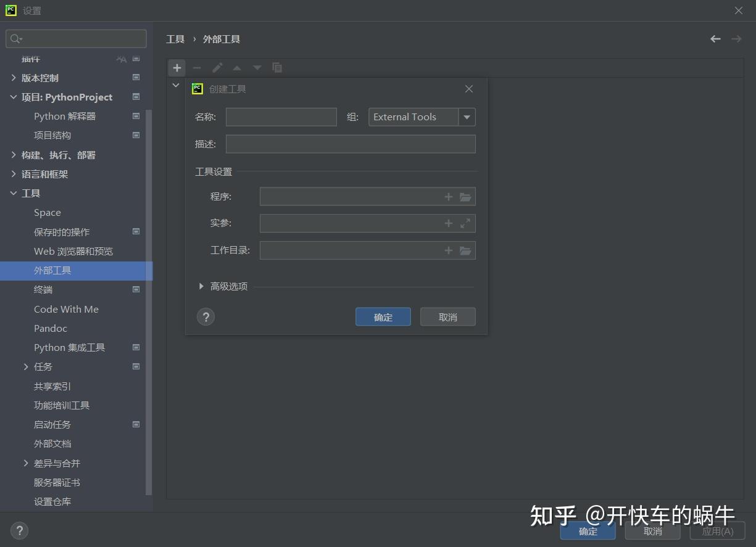Edit the selected tool with the pencil icon
The width and height of the screenshot is (756, 547).
click(217, 68)
